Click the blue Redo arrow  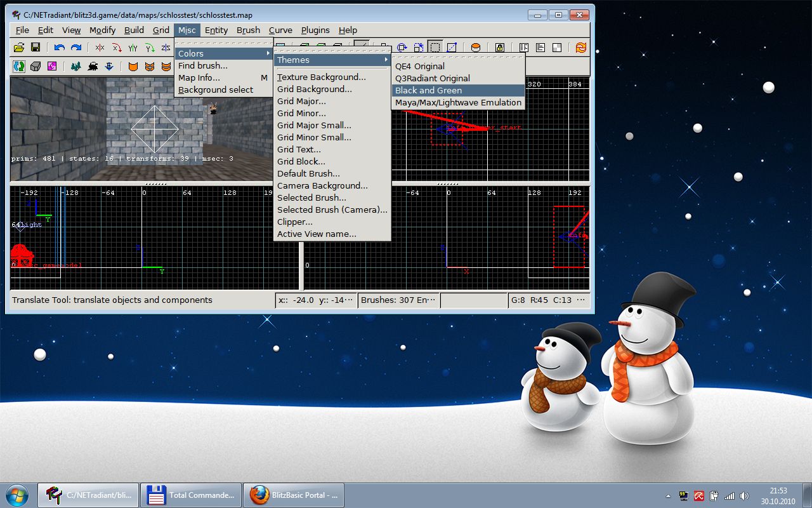point(76,48)
